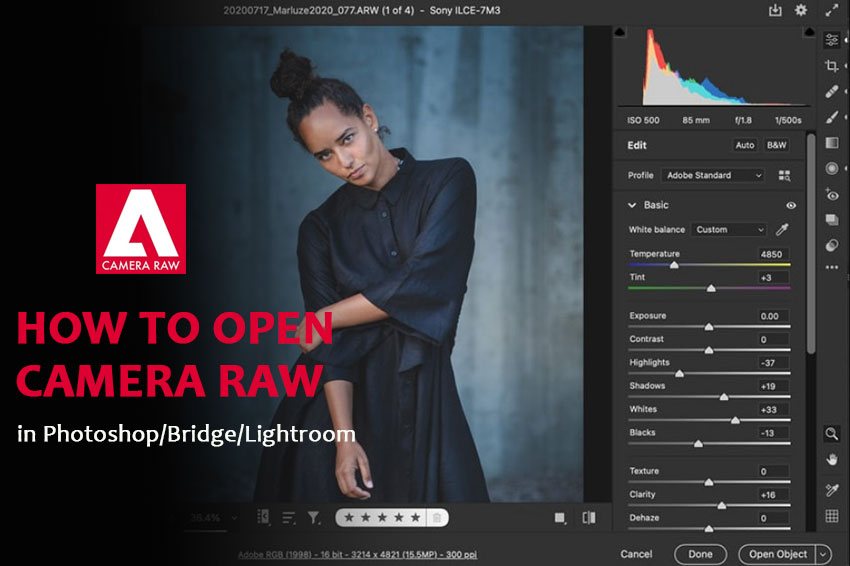Image resolution: width=850 pixels, height=566 pixels.
Task: Open the Presets panel icon
Action: (x=832, y=245)
